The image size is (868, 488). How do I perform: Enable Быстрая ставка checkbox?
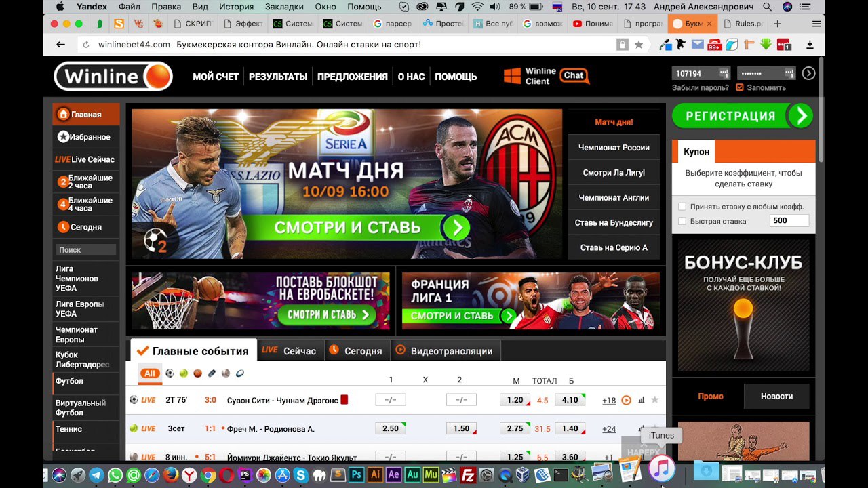point(682,221)
